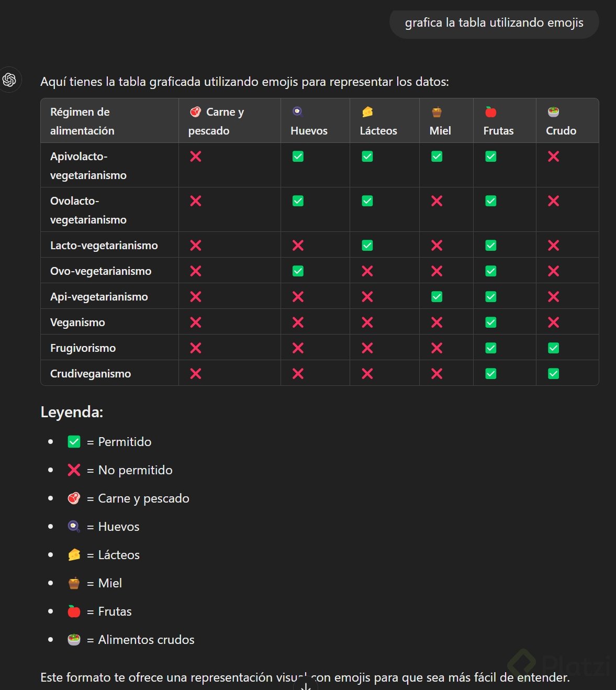616x690 pixels.
Task: Click the Lácteos checkmark in the Lacto-vegetarianismo row
Action: 367,246
